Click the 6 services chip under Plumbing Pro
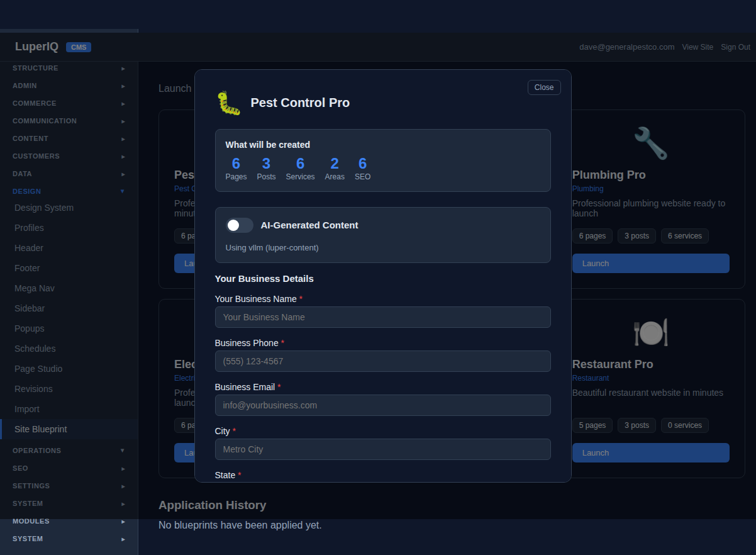756x555 pixels. [684, 235]
